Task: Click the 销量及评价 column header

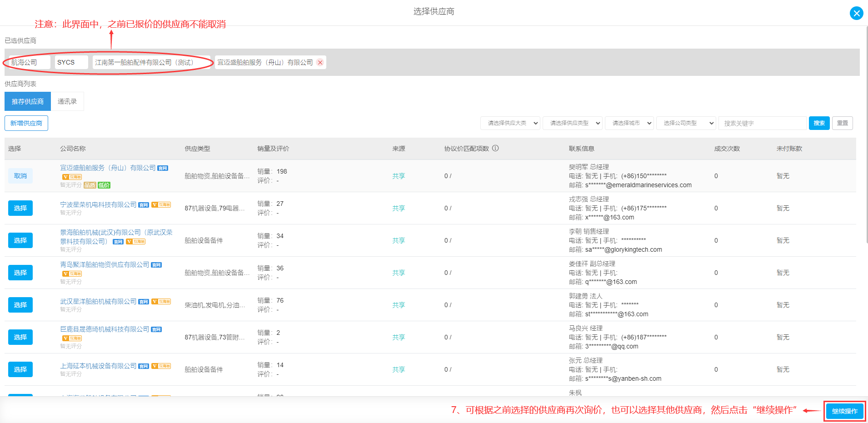Action: click(x=273, y=149)
